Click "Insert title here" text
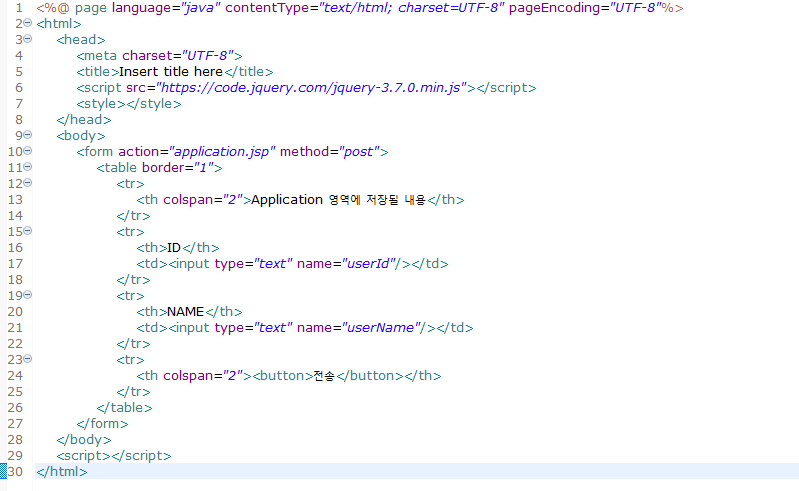This screenshot has width=799, height=491. [171, 72]
